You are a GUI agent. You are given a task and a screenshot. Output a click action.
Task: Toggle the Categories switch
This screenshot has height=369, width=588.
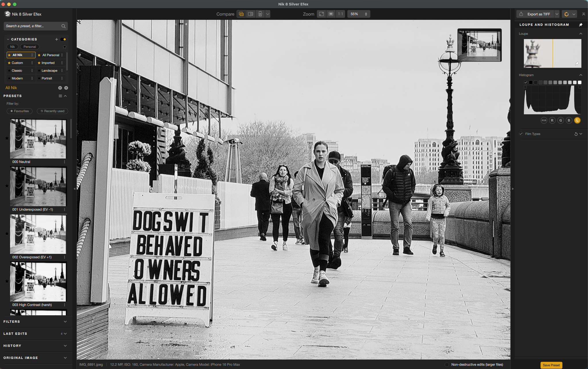coord(64,39)
